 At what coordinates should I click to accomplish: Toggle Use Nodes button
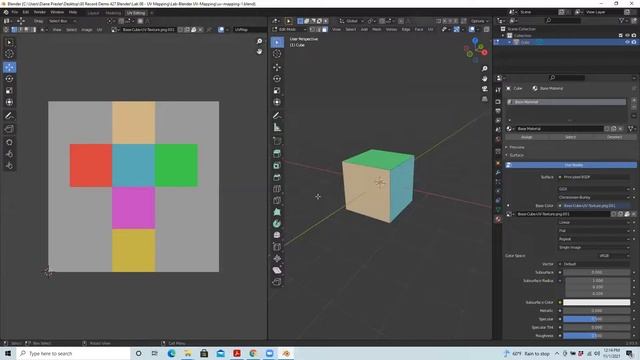pyautogui.click(x=571, y=165)
